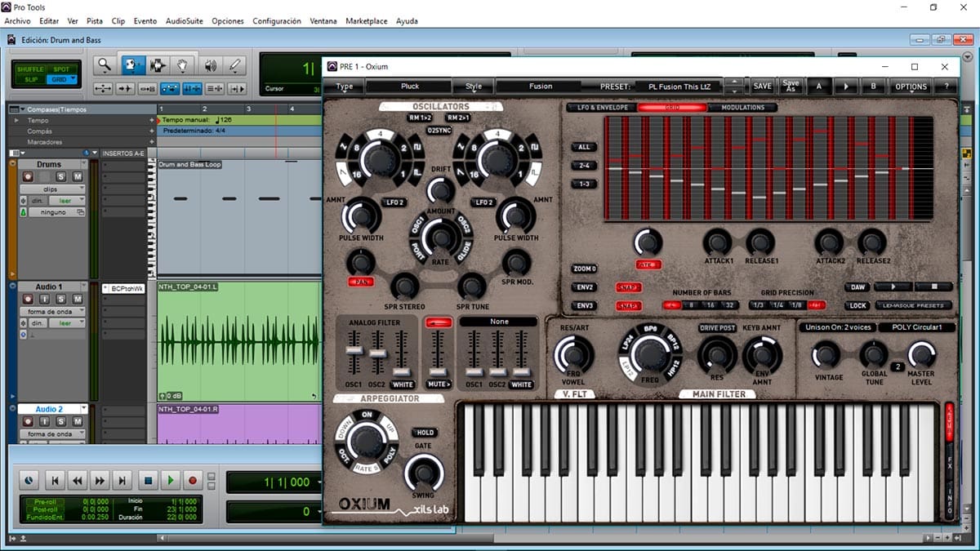The height and width of the screenshot is (551, 980).
Task: Solo the Audio 1 track
Action: [61, 299]
